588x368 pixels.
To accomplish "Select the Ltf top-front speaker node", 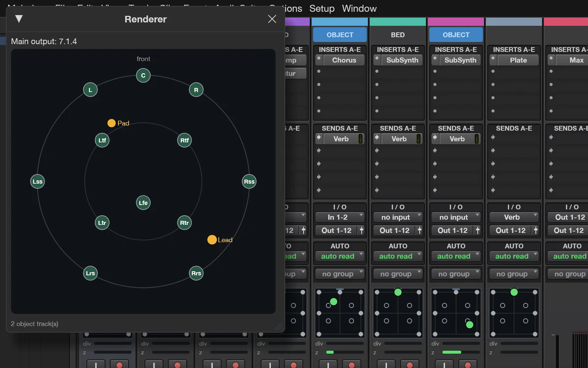I will 102,140.
